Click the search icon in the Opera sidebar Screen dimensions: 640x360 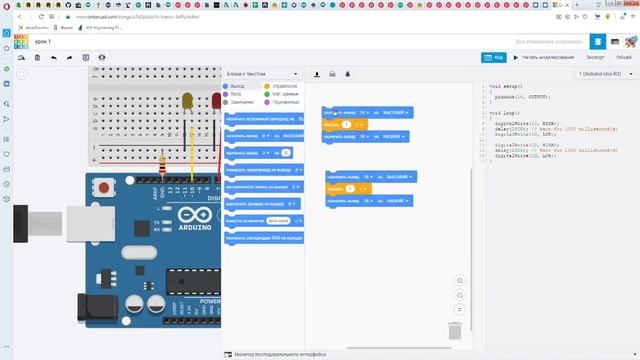[7, 104]
